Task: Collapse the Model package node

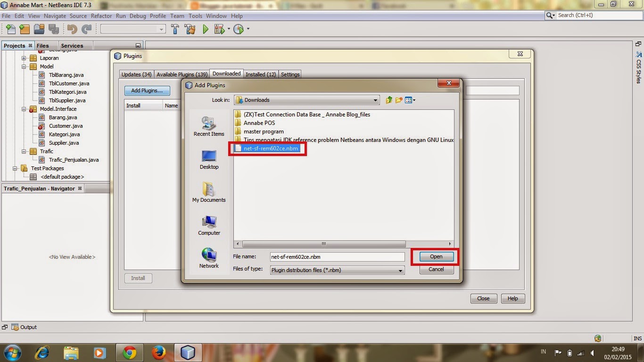Action: pyautogui.click(x=24, y=66)
